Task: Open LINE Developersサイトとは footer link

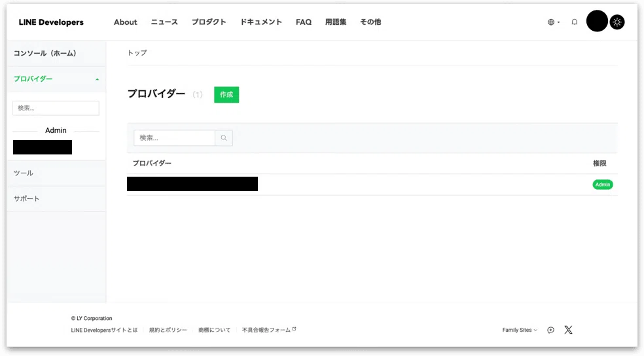Action: point(104,330)
